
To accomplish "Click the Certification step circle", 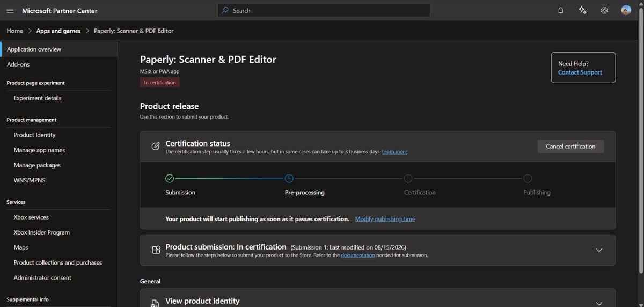I will pos(408,179).
